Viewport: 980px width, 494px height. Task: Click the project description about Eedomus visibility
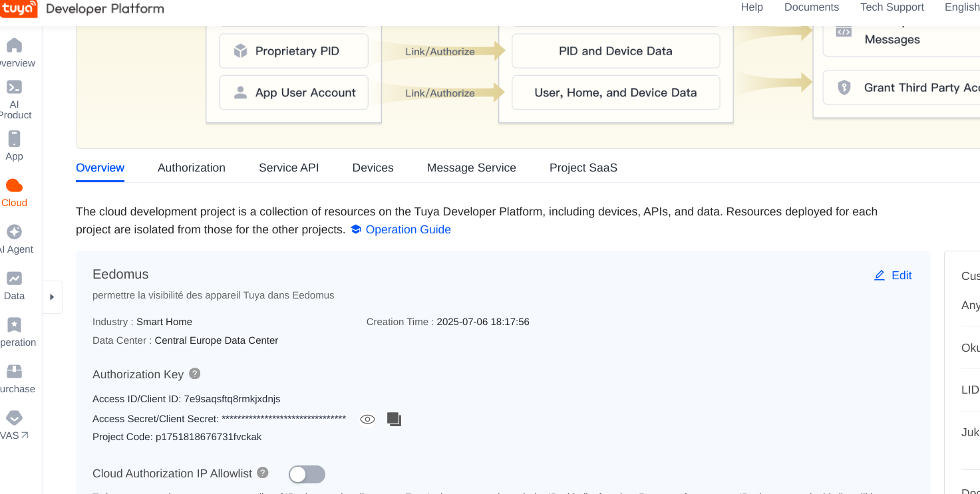[214, 295]
